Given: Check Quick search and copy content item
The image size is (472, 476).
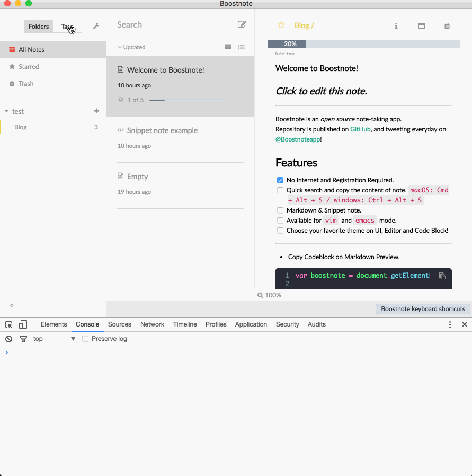Looking at the screenshot, I should click(x=280, y=190).
